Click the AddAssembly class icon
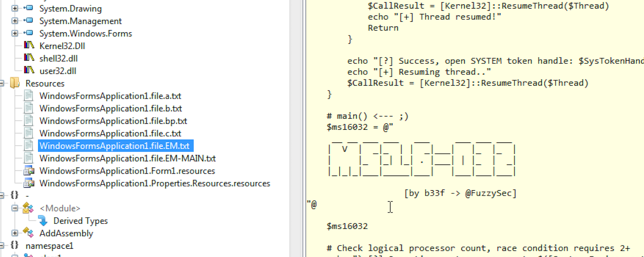The height and width of the screenshot is (257, 644). coord(29,233)
